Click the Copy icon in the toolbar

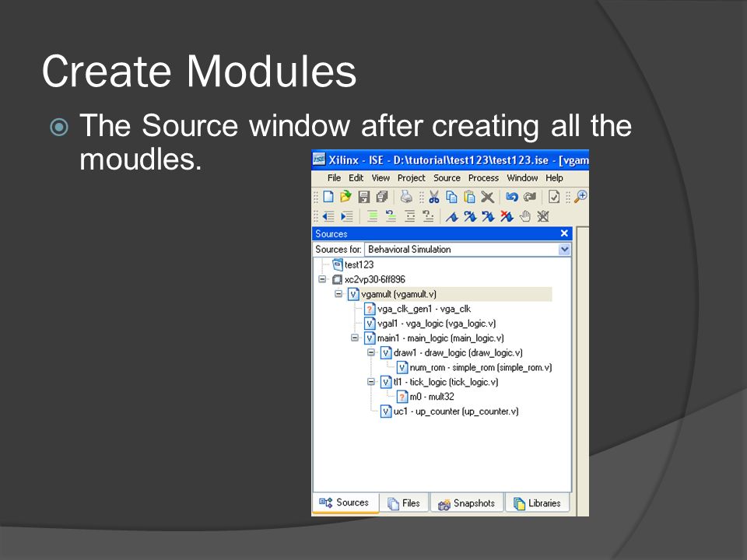point(451,197)
